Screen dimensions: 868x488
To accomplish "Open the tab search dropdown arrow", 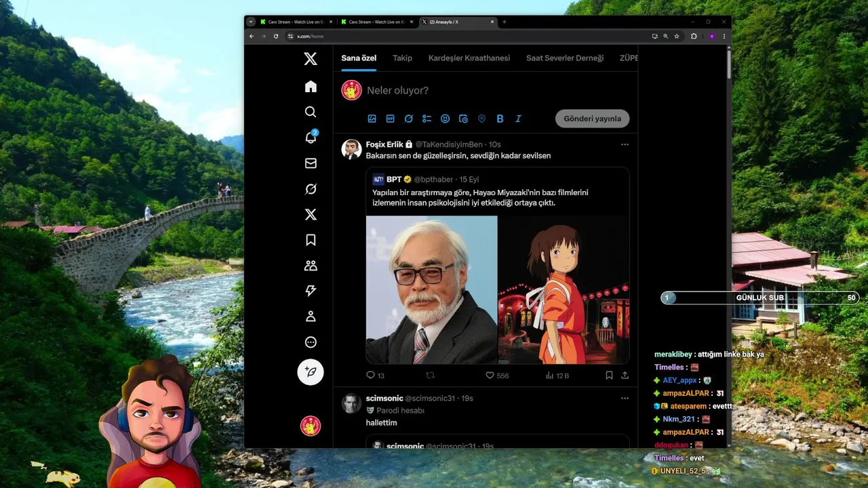I will 250,22.
